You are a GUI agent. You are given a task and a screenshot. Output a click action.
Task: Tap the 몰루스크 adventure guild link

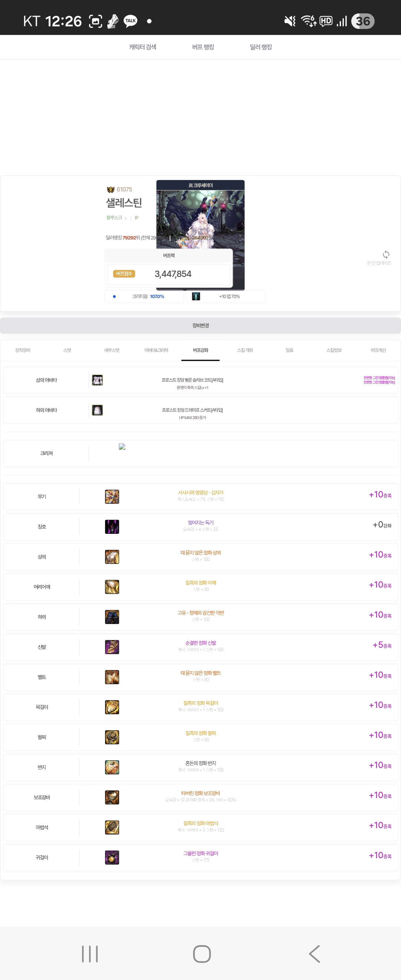click(x=114, y=218)
